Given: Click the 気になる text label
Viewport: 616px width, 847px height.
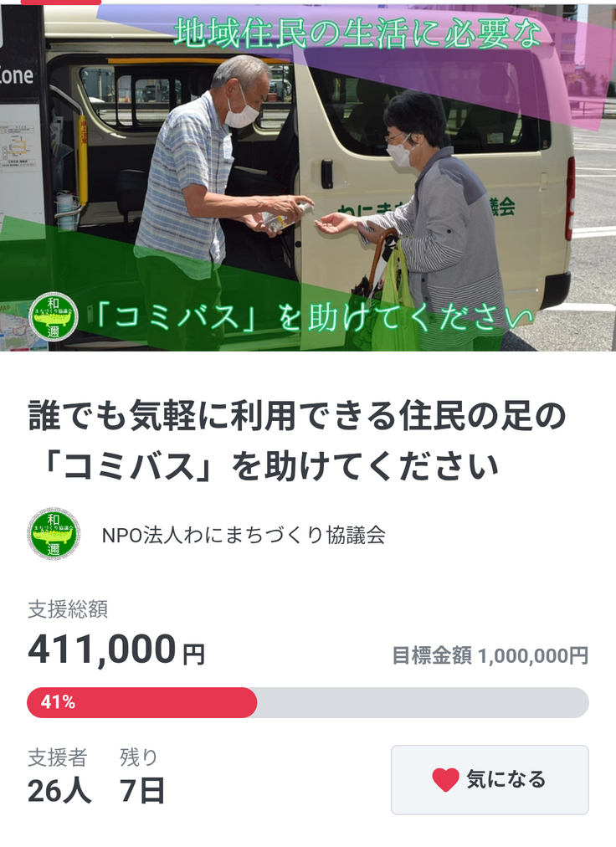Looking at the screenshot, I should [506, 779].
